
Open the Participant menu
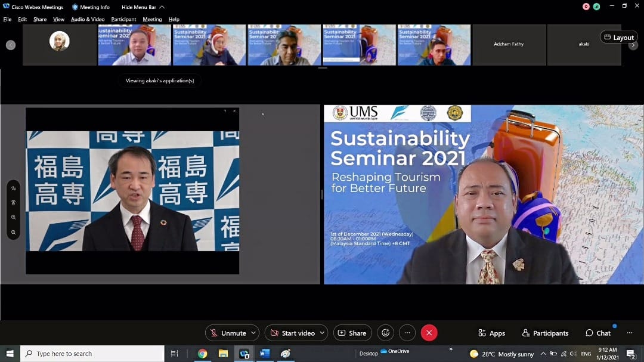click(123, 19)
